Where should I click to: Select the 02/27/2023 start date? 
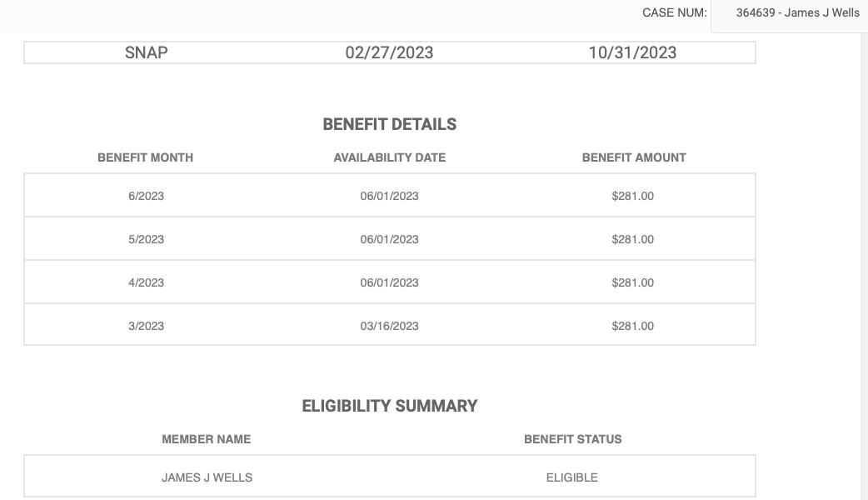(x=389, y=52)
